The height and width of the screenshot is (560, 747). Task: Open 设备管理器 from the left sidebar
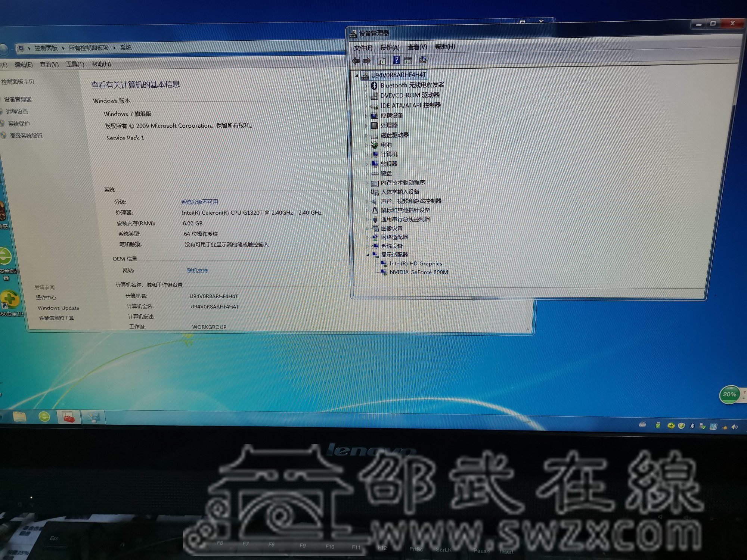(x=18, y=99)
